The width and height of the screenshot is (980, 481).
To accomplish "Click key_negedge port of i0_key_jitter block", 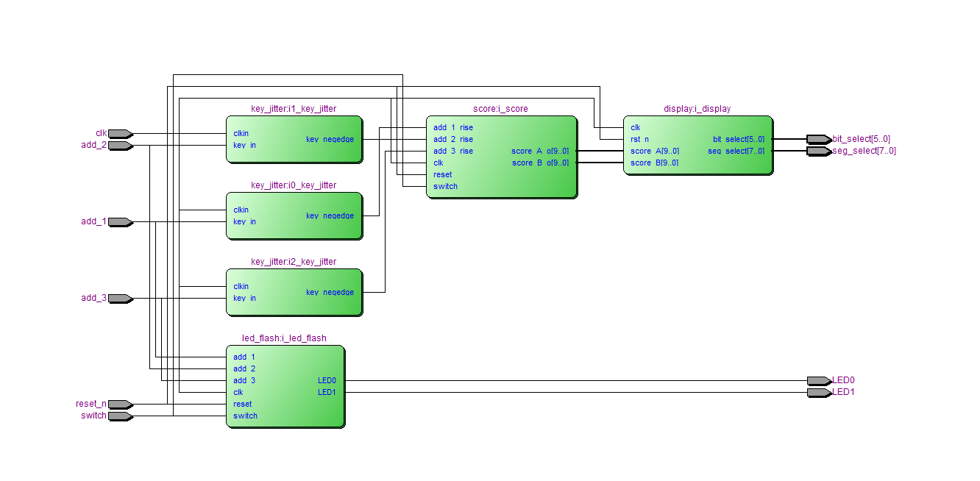I will 330,216.
